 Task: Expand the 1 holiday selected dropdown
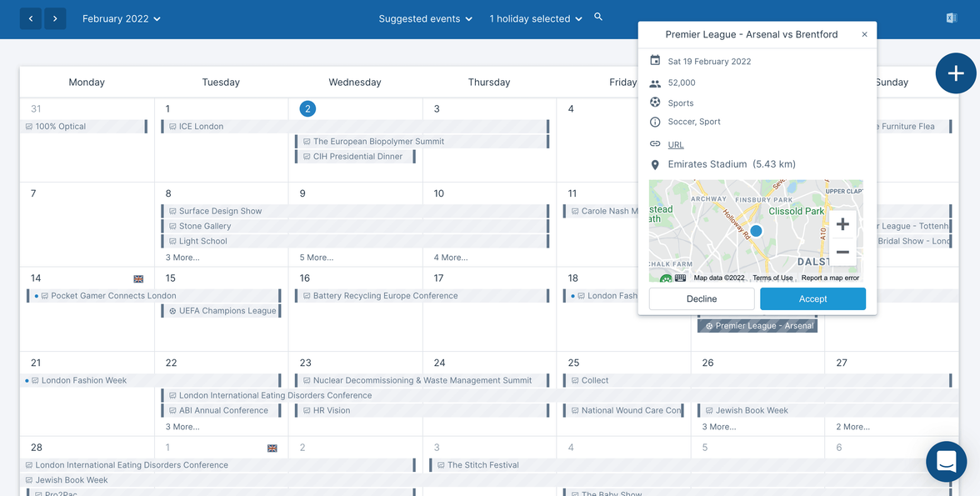click(535, 18)
